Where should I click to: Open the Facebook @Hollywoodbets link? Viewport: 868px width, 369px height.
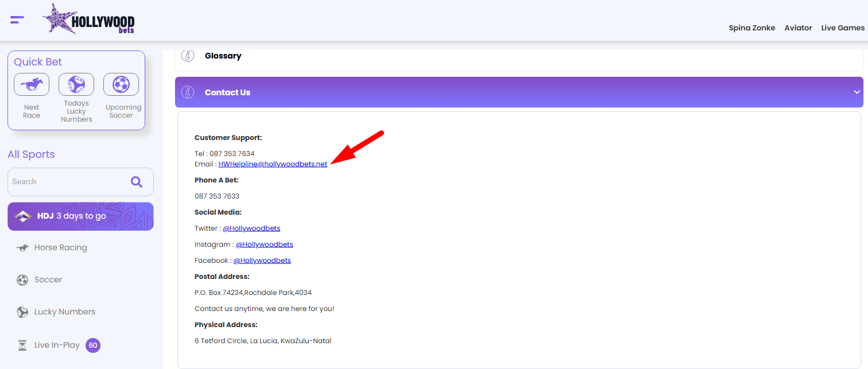262,261
